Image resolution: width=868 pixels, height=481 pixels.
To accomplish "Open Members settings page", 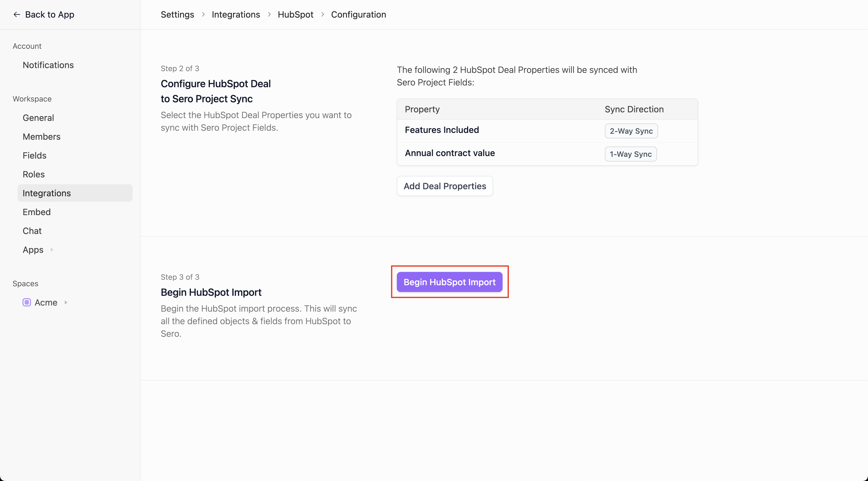I will (x=41, y=136).
